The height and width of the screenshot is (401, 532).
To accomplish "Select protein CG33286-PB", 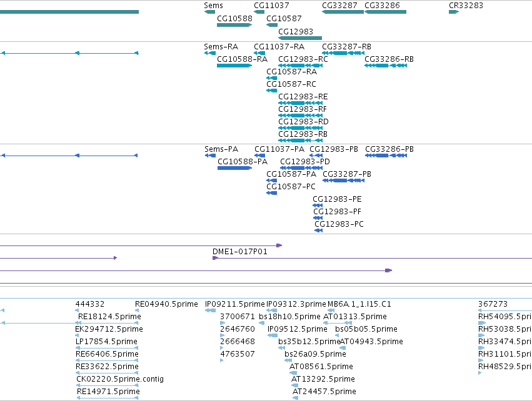I will point(386,156).
